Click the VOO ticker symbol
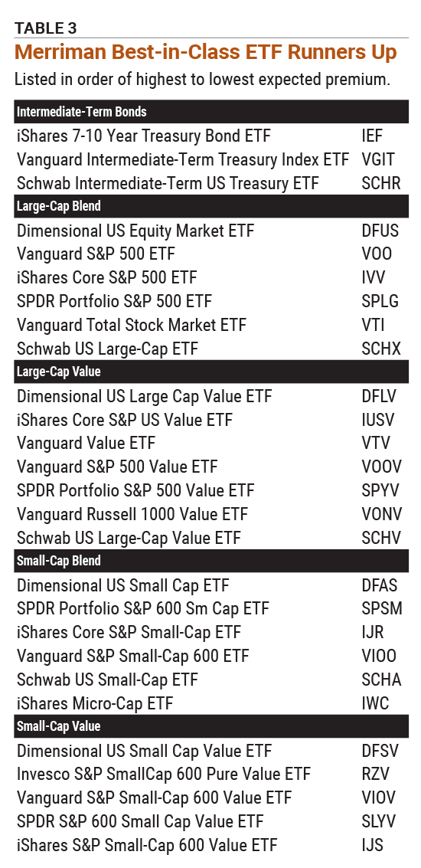The image size is (421, 868). (x=376, y=254)
